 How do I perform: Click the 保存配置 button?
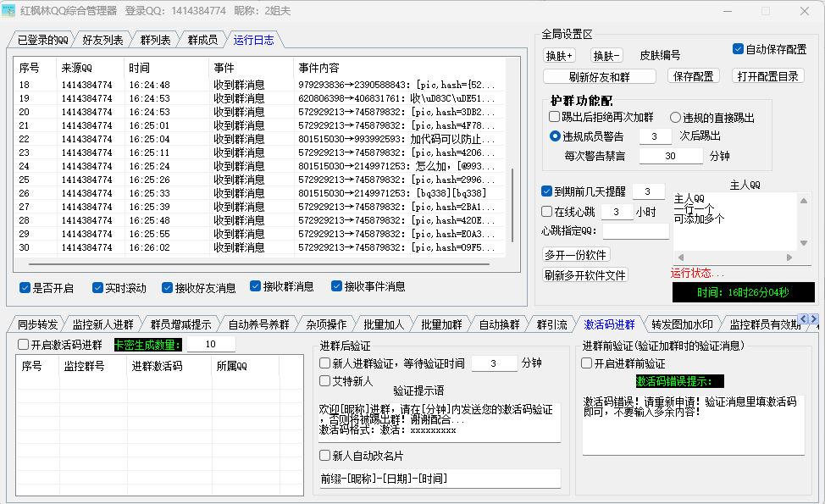(691, 76)
